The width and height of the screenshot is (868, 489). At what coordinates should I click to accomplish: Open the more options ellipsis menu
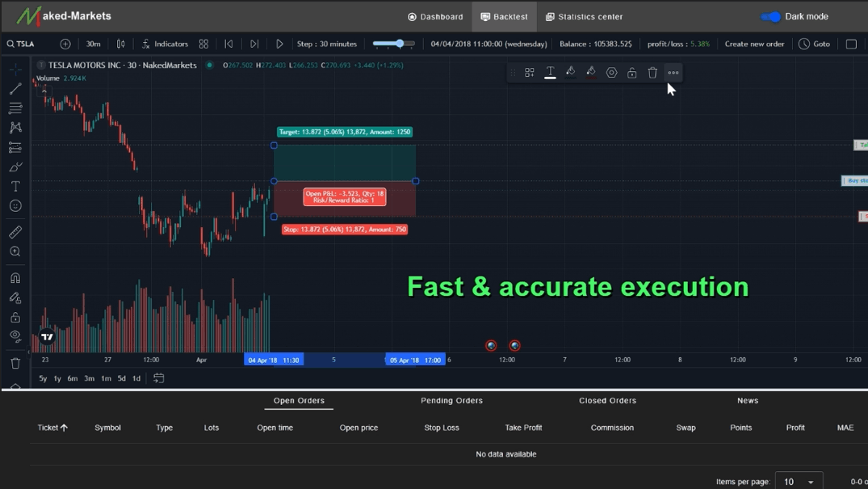tap(673, 73)
